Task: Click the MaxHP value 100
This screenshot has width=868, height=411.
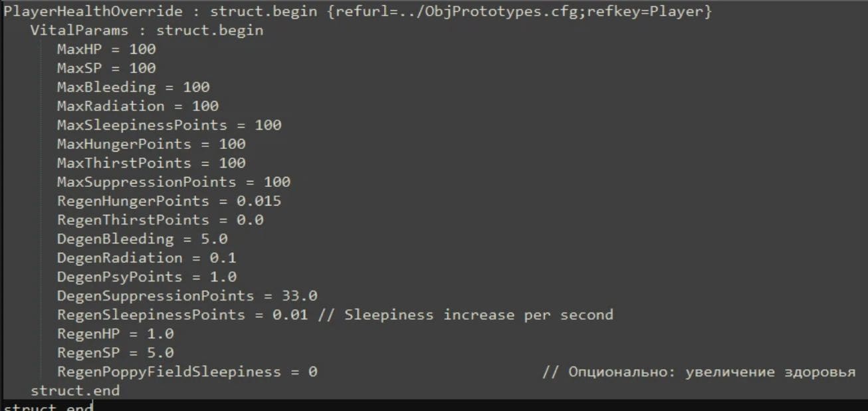Action: [x=143, y=49]
